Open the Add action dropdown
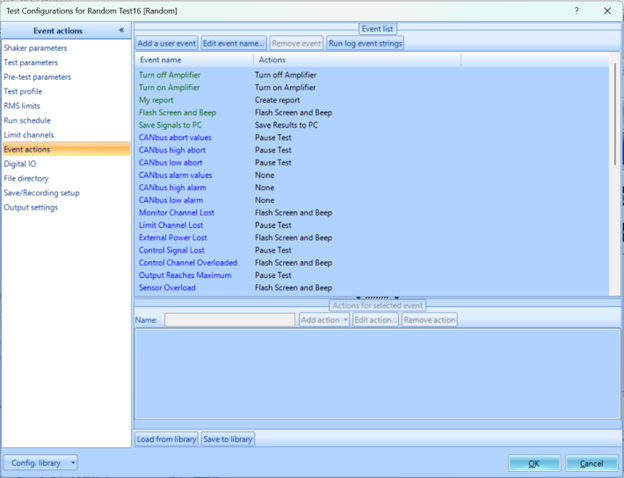The width and height of the screenshot is (624, 478). pos(324,320)
